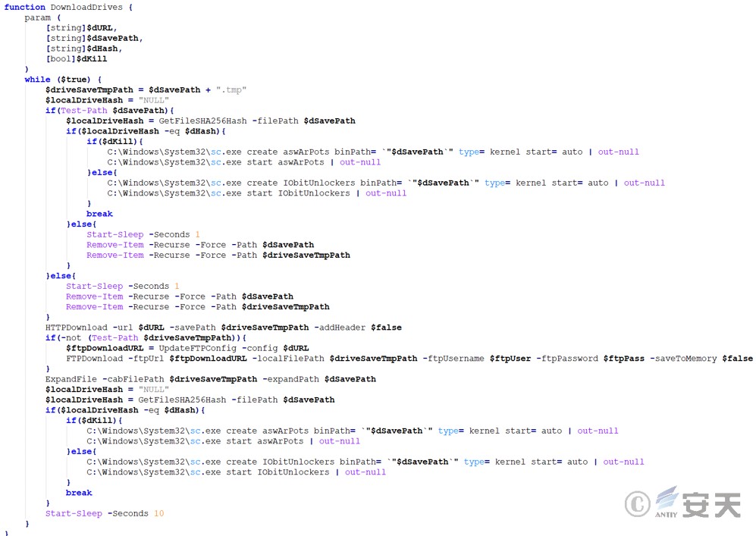Image resolution: width=756 pixels, height=536 pixels.
Task: Select the '[bool]$dKill' parameter declaration
Action: [76, 59]
